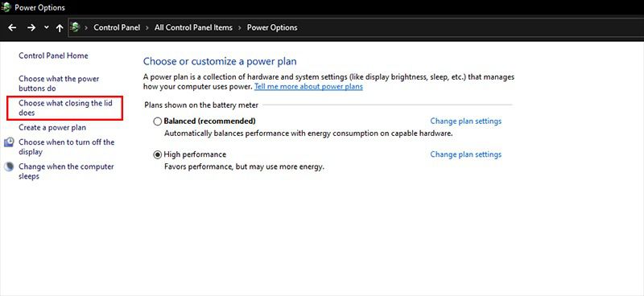Image resolution: width=644 pixels, height=296 pixels.
Task: Open Change plan settings for Balanced
Action: (x=466, y=121)
